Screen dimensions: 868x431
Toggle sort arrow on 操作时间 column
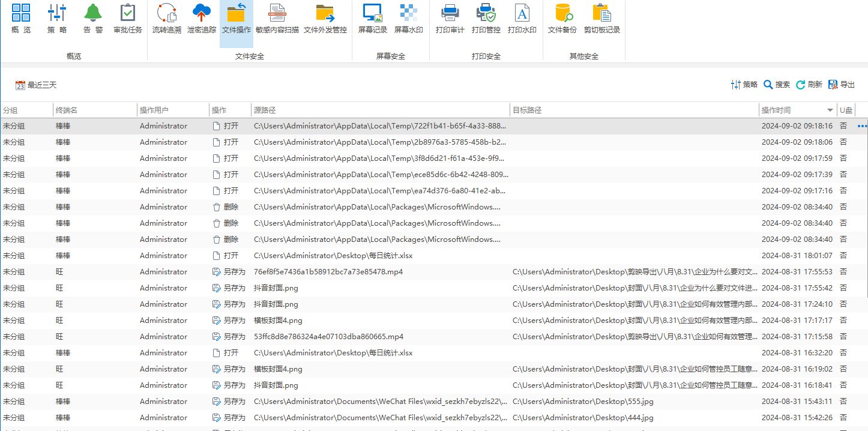[x=830, y=110]
